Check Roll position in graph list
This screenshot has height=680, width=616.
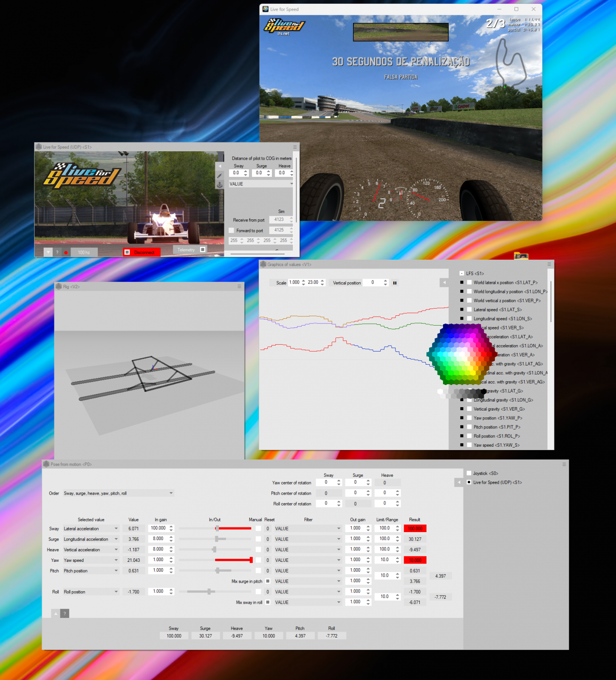[469, 436]
